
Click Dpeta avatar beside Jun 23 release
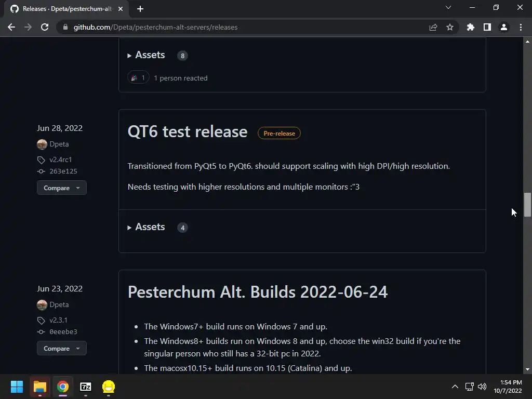tap(42, 304)
